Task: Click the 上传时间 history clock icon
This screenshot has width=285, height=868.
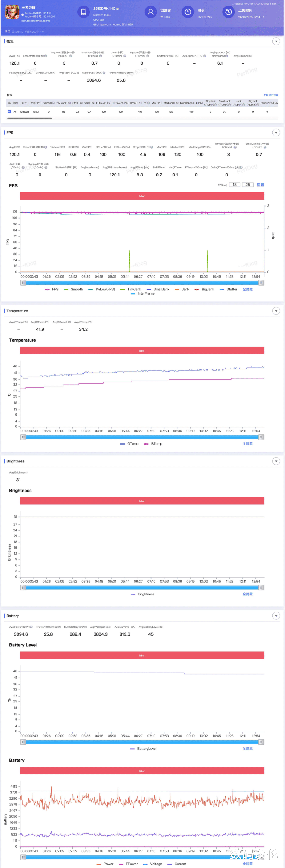Action: click(228, 12)
